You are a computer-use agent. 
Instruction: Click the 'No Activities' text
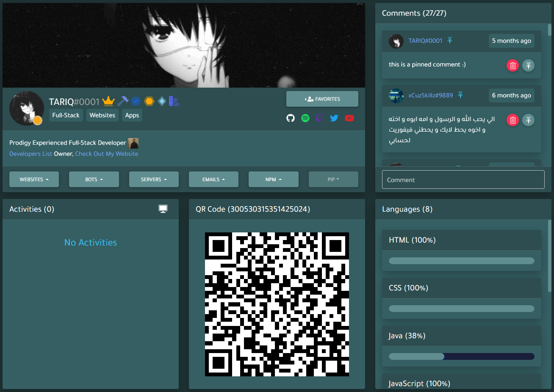tap(91, 243)
